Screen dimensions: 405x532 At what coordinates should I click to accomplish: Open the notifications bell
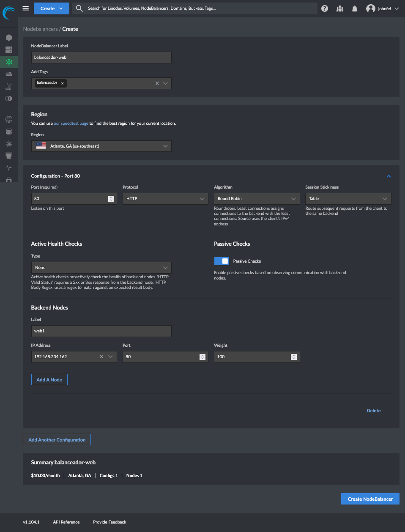[354, 8]
